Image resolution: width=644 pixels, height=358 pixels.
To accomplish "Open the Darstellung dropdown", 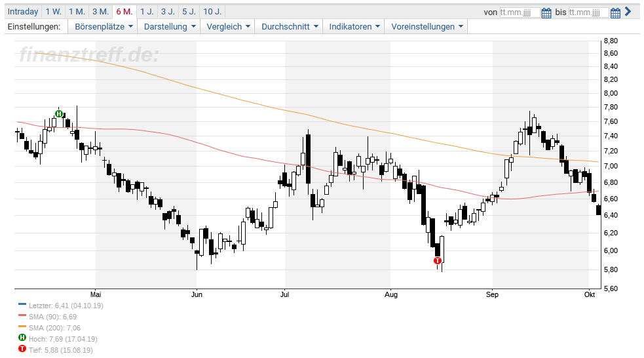I will click(x=169, y=27).
